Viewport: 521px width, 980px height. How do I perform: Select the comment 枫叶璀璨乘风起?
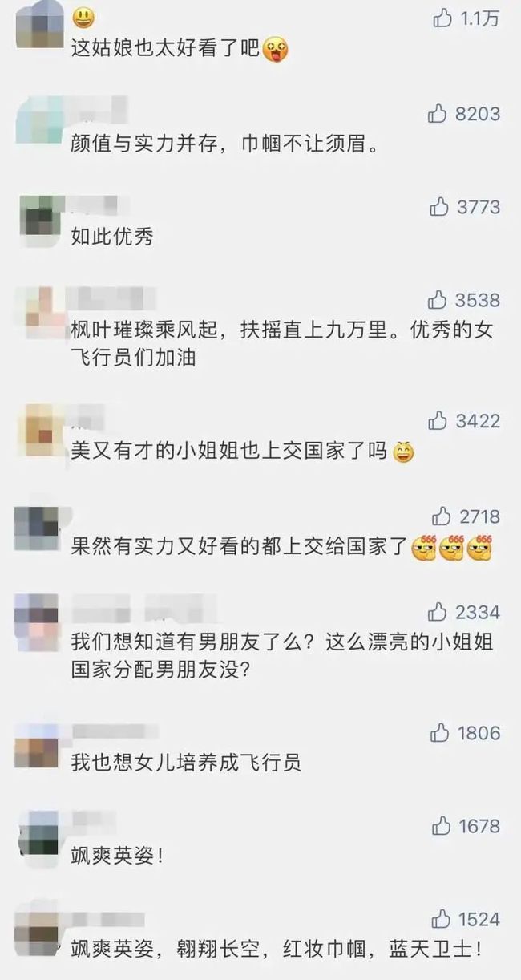pyautogui.click(x=281, y=344)
